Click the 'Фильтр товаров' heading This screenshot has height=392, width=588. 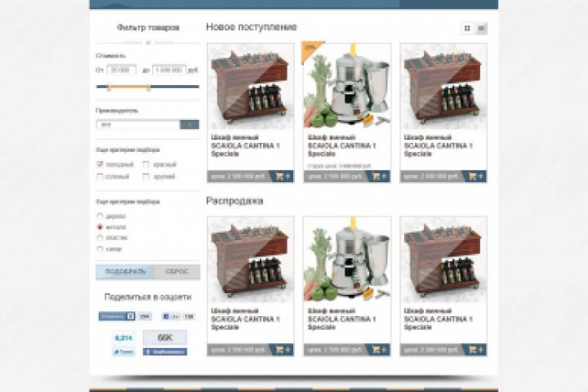pyautogui.click(x=148, y=28)
